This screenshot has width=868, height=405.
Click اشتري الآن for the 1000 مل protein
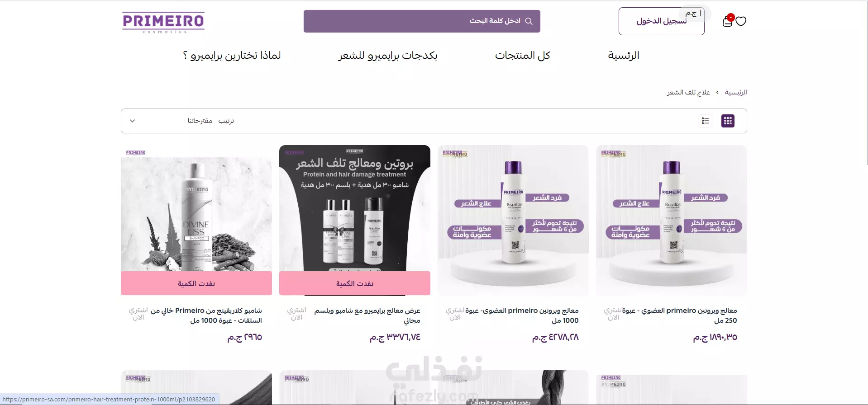click(x=455, y=314)
